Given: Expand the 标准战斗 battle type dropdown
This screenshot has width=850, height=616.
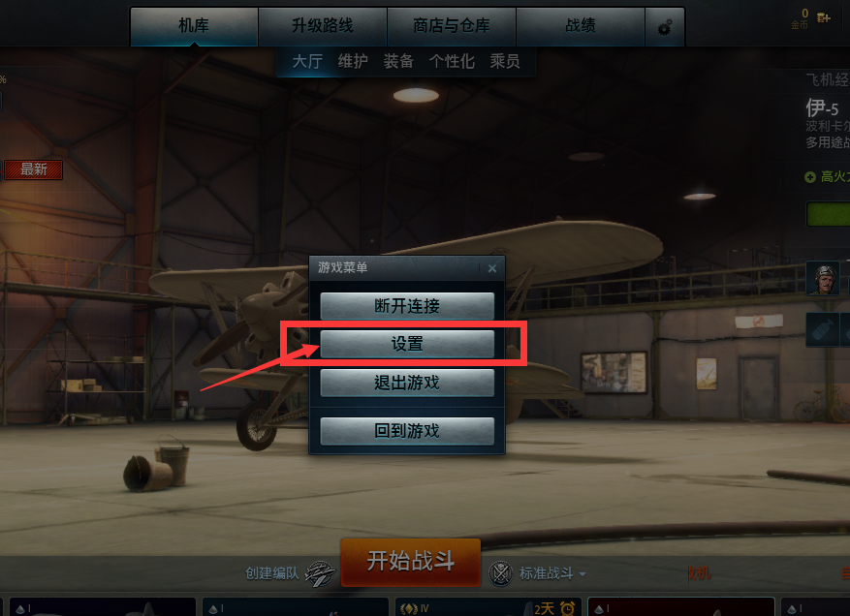Looking at the screenshot, I should click(552, 573).
